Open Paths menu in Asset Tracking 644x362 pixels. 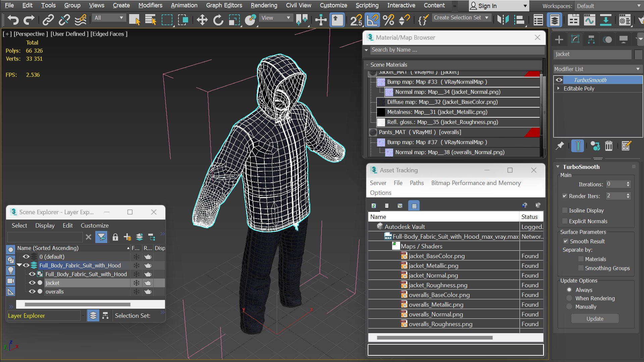417,183
